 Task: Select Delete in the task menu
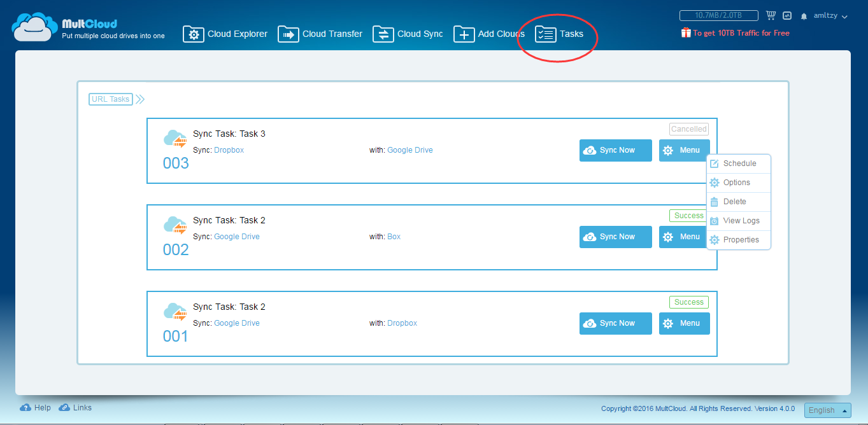739,202
